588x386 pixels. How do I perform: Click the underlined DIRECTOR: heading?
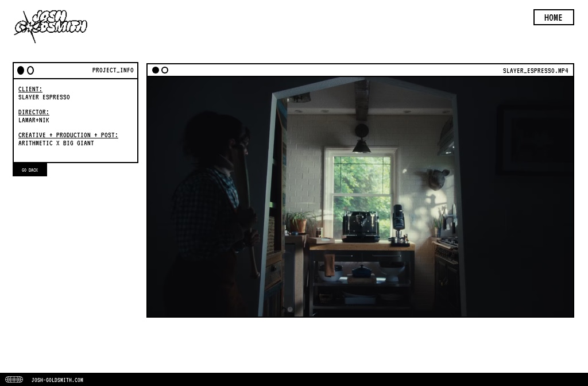tap(33, 112)
